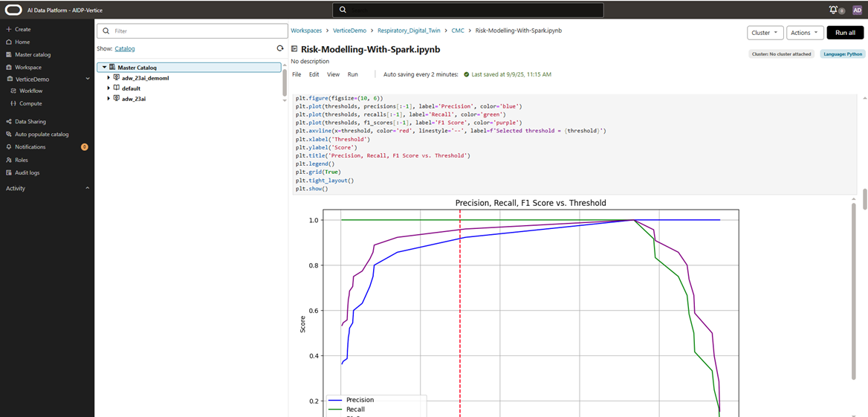Open the Edit menu in notebook
Viewport: 868px width, 417px height.
pos(314,74)
